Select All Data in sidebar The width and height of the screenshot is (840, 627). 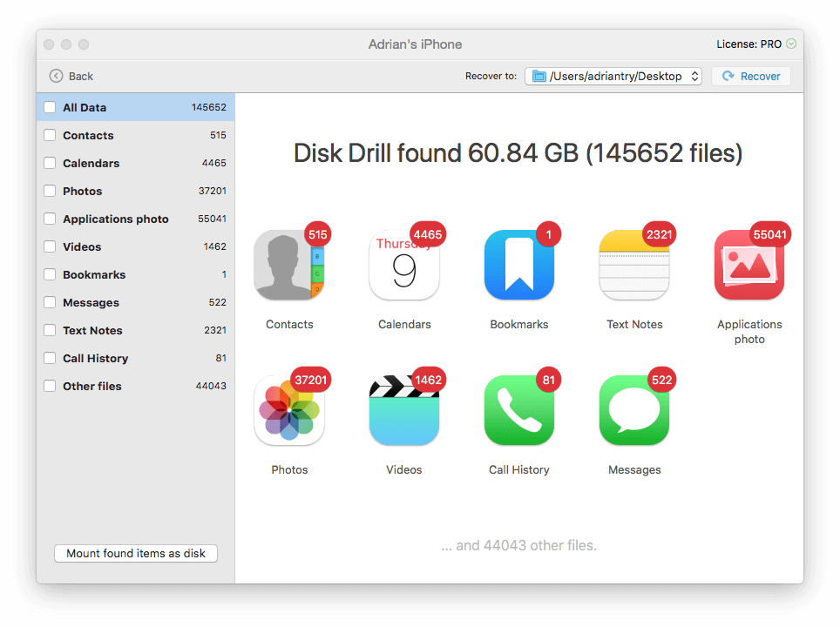click(x=136, y=107)
